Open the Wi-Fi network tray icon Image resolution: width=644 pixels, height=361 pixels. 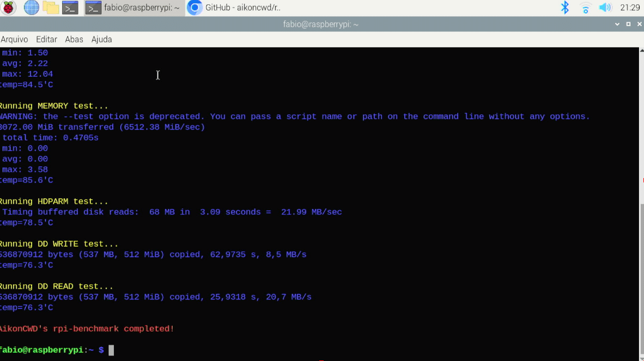pos(586,8)
